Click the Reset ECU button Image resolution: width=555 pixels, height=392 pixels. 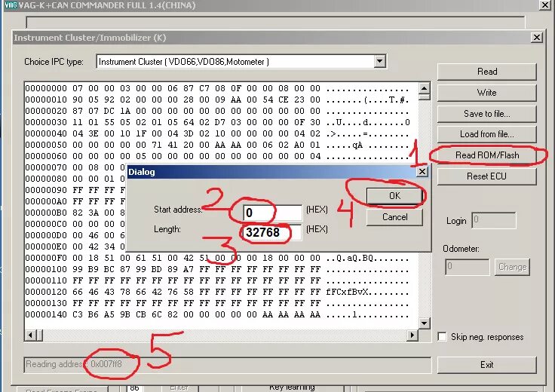[487, 176]
